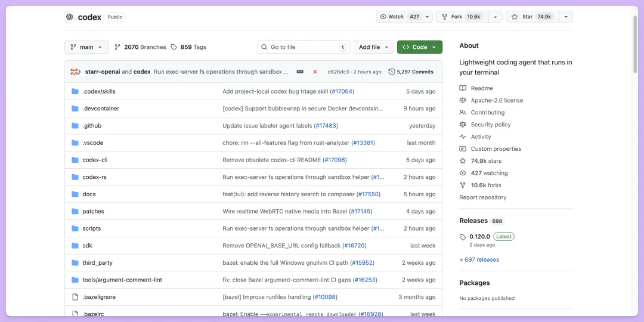Viewport: 644px width, 322px height.
Task: Open pull request #13381 link
Action: [363, 143]
